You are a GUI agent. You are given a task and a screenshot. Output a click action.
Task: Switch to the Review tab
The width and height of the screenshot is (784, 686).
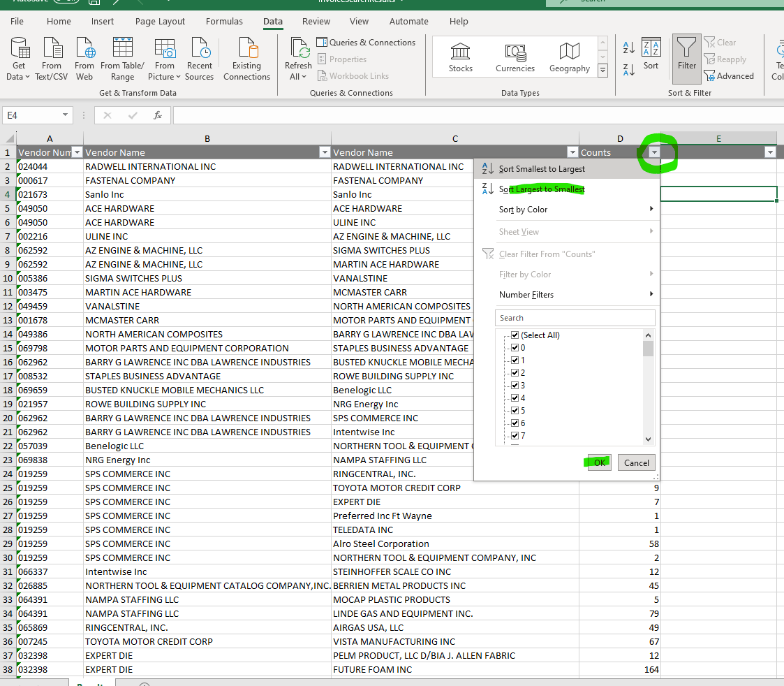click(316, 22)
